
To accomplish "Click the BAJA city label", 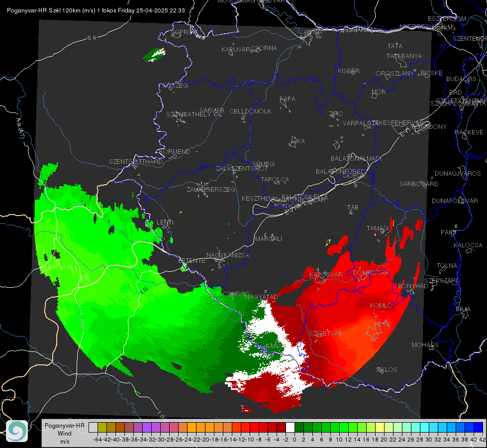I will pos(463,309).
